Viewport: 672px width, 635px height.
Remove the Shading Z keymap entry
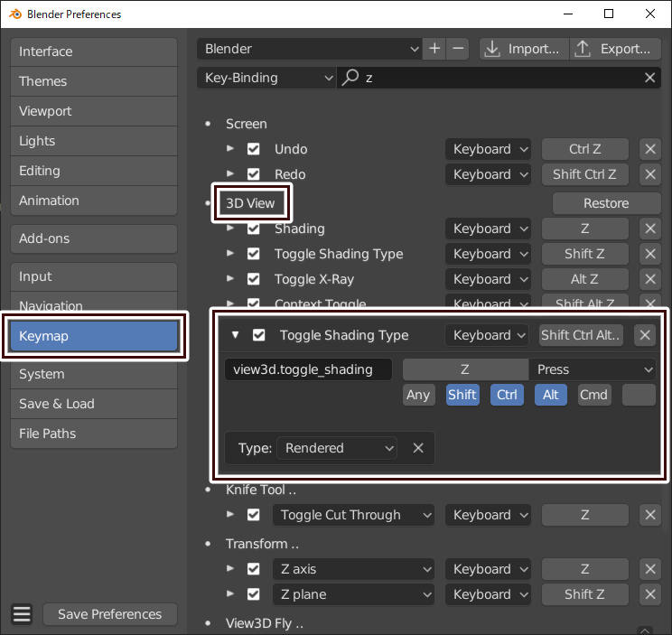point(649,229)
